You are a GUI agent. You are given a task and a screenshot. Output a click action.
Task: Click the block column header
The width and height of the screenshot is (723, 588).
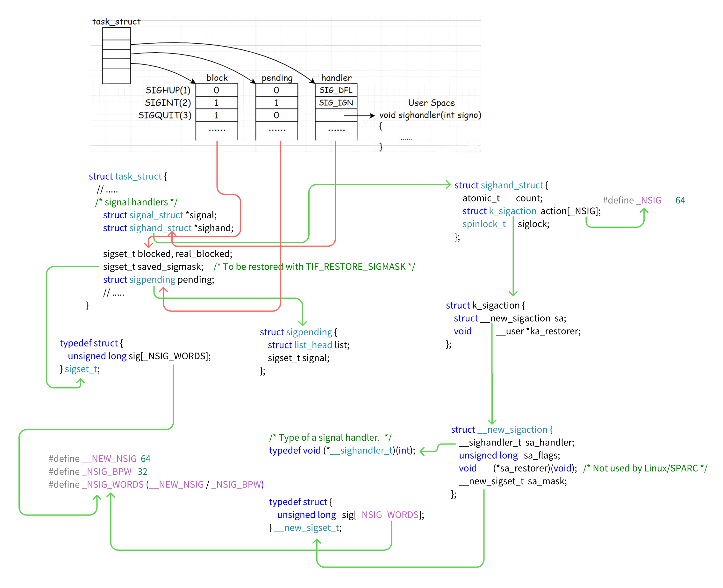pyautogui.click(x=217, y=78)
